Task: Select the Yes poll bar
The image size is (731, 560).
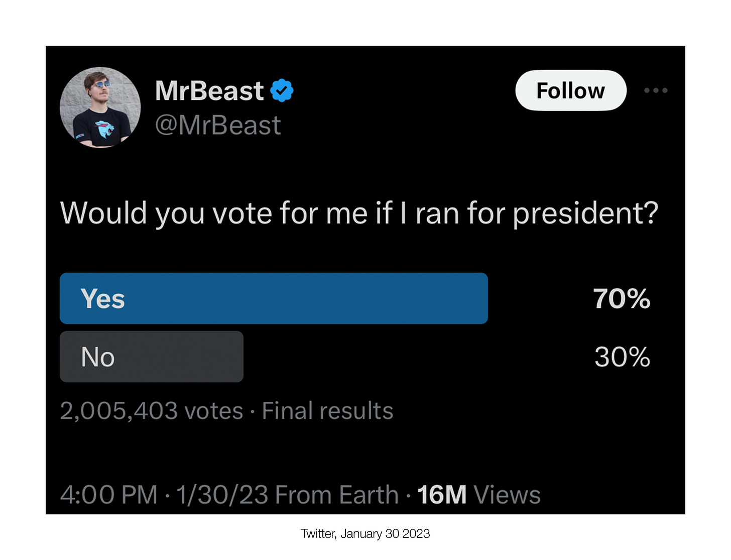Action: tap(274, 298)
